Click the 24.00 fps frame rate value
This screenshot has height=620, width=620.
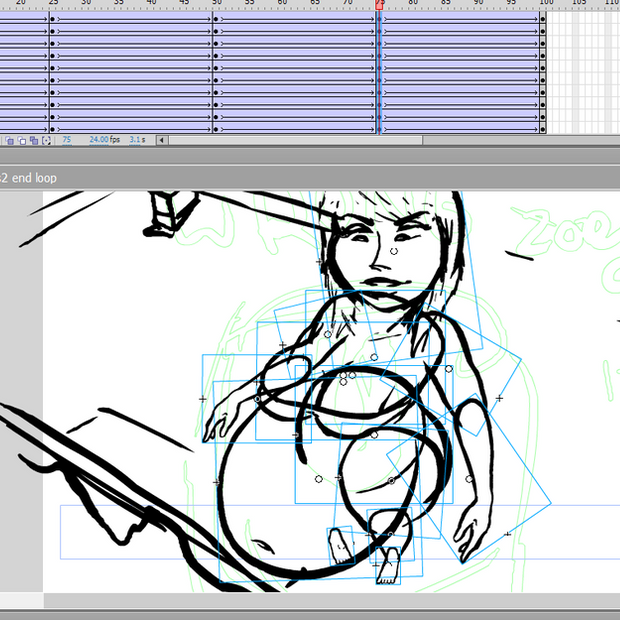99,140
